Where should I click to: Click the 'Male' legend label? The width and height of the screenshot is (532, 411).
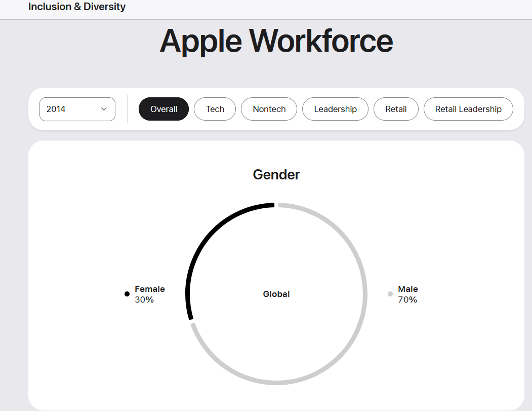coord(408,289)
